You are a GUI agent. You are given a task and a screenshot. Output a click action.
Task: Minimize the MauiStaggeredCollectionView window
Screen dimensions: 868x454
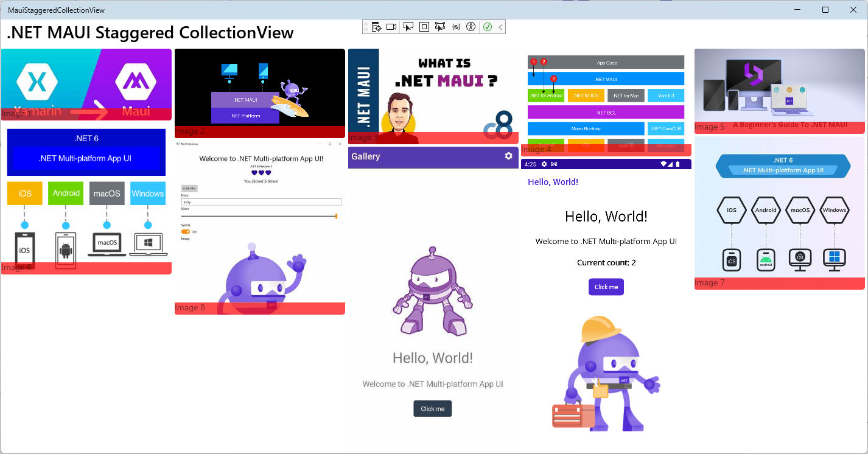[x=797, y=10]
